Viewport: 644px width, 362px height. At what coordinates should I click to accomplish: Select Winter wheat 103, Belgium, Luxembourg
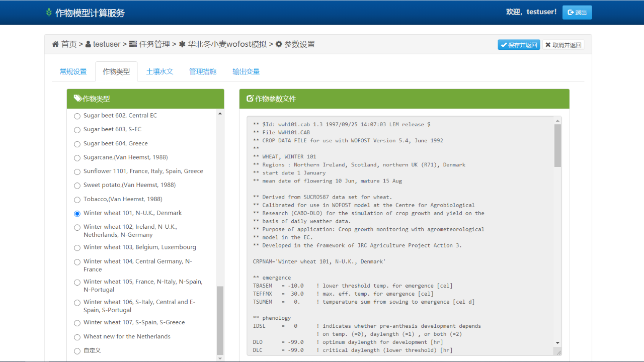(x=77, y=248)
